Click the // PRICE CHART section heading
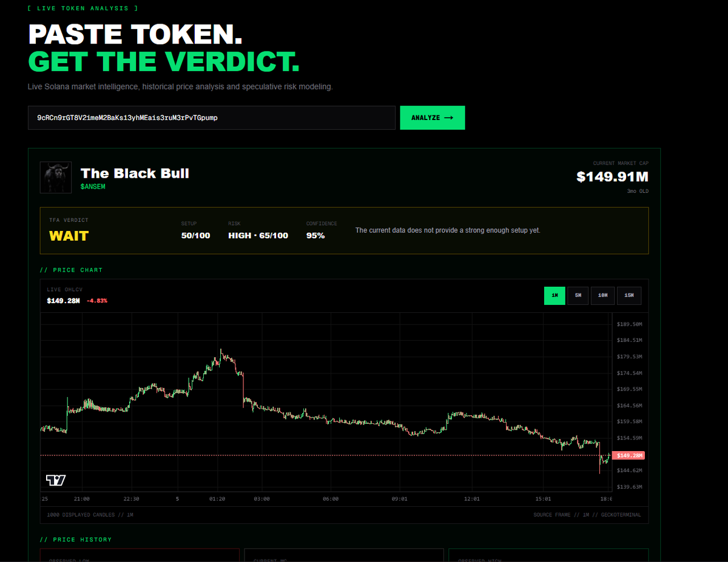This screenshot has width=728, height=562. point(72,270)
